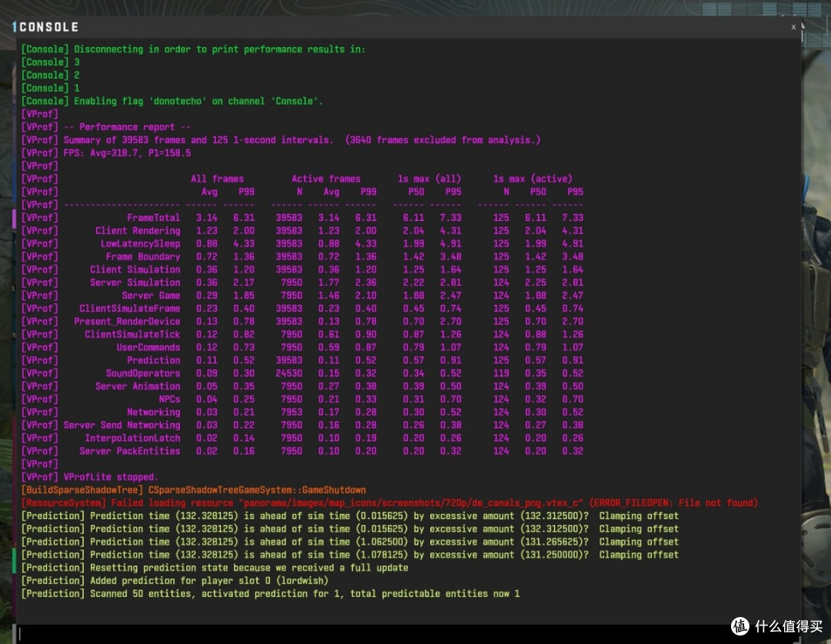Click the 7953 value in the Networking row
831x644 pixels.
[292, 412]
